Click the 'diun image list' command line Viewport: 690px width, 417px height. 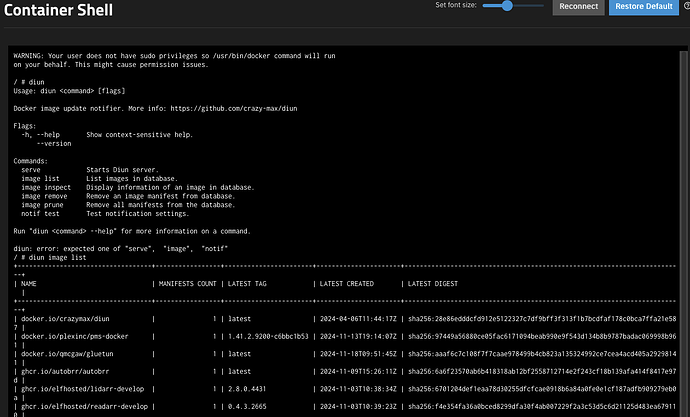tap(50, 257)
